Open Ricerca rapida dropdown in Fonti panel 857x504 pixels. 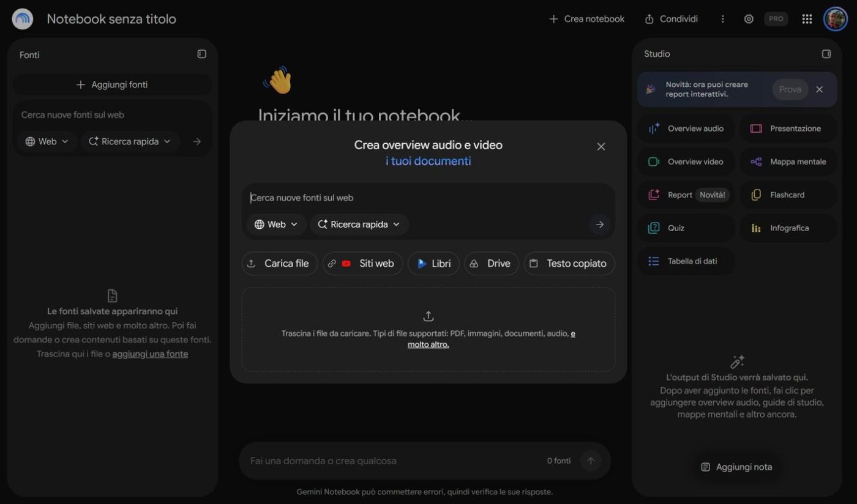[x=130, y=141]
